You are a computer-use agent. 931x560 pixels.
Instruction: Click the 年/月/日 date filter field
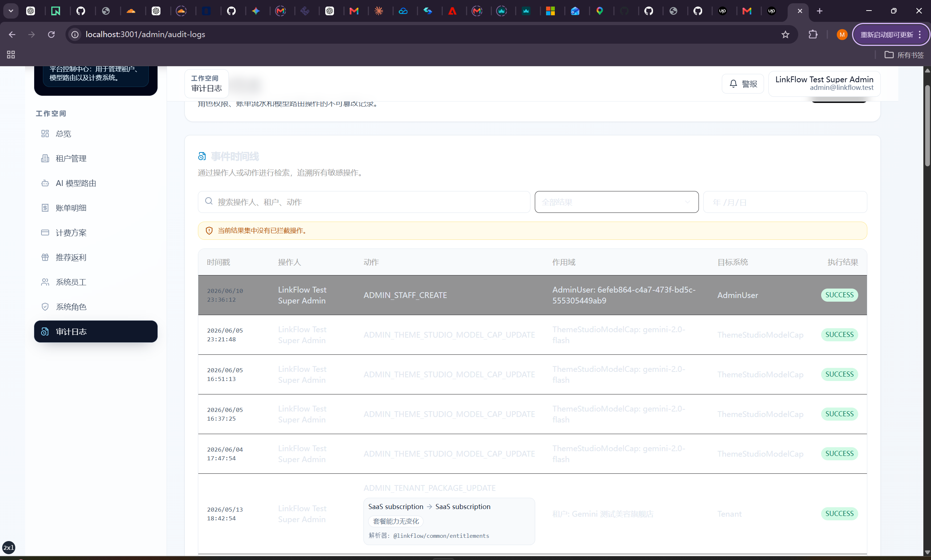[x=785, y=202]
